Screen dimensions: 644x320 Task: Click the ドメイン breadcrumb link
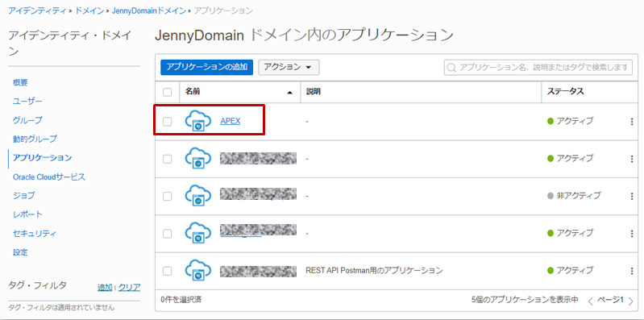pos(89,10)
